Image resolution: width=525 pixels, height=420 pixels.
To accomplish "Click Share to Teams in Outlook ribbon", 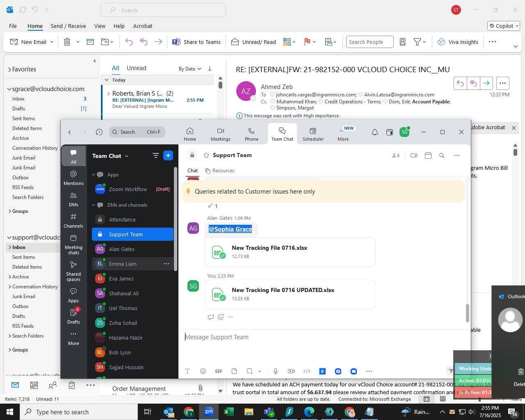I will click(x=196, y=42).
